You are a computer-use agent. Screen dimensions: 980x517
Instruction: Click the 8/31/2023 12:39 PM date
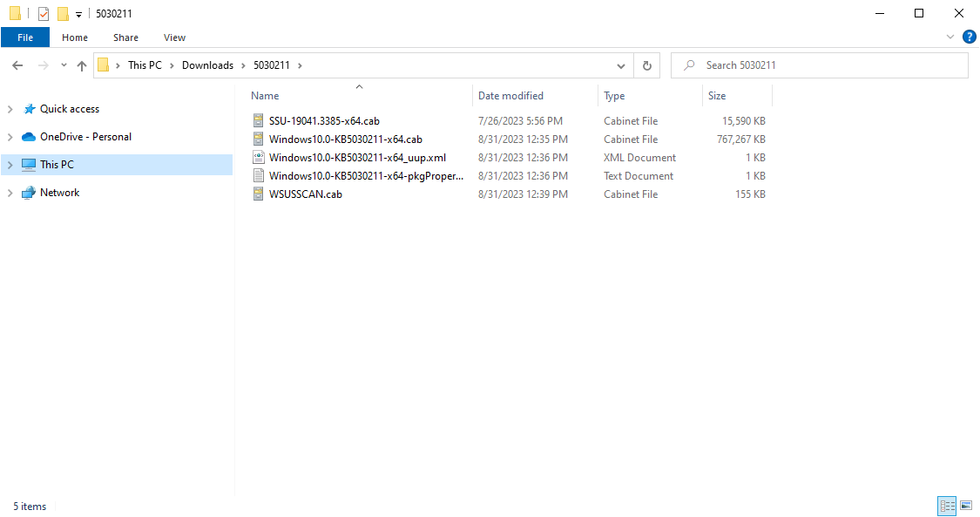coord(523,194)
